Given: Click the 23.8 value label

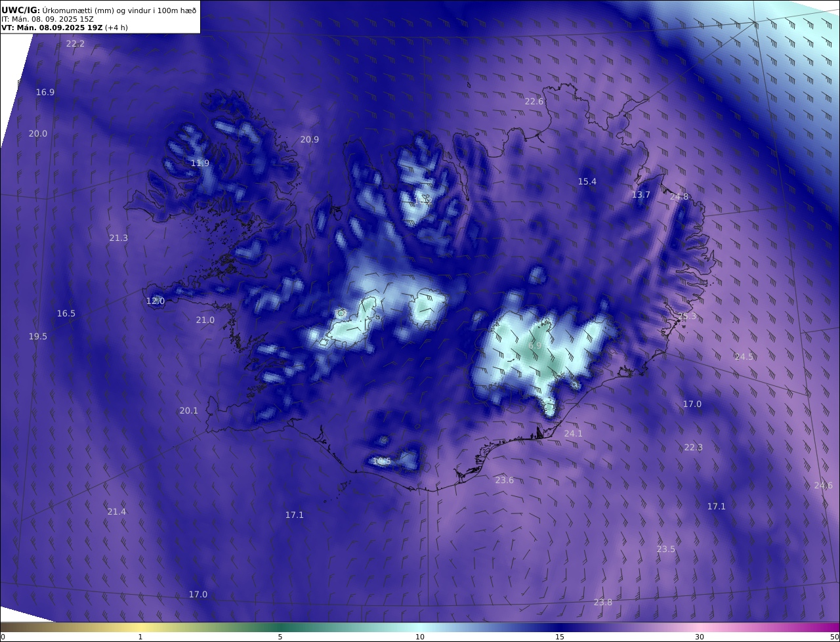Looking at the screenshot, I should (603, 603).
